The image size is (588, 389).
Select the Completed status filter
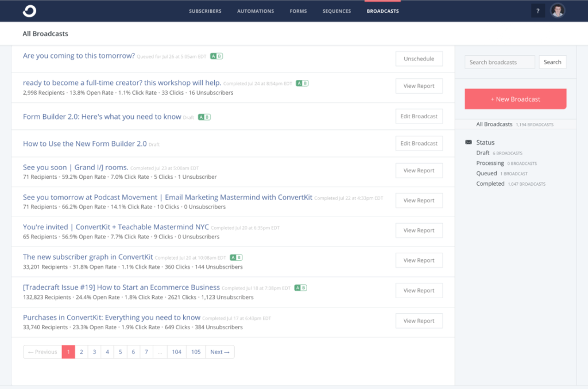[x=490, y=183]
